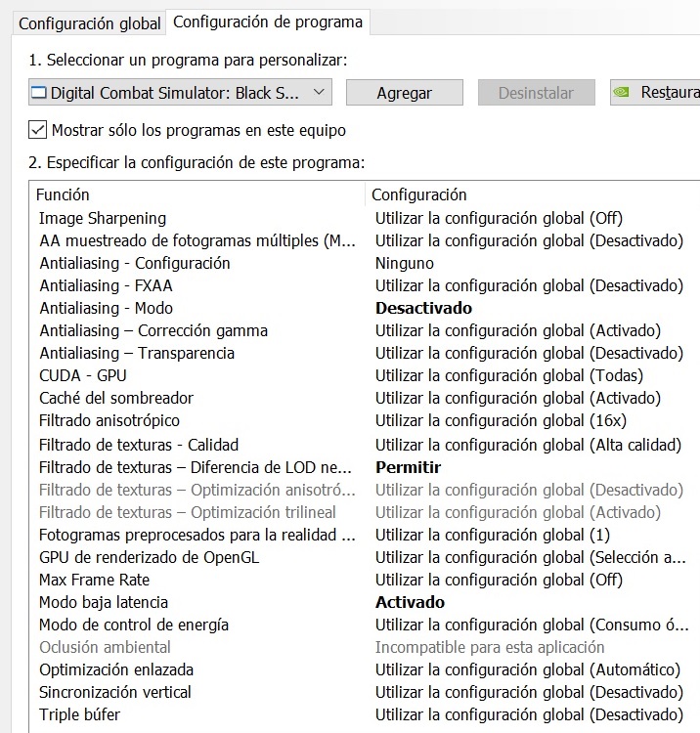Click the Configuración column header

point(533,194)
